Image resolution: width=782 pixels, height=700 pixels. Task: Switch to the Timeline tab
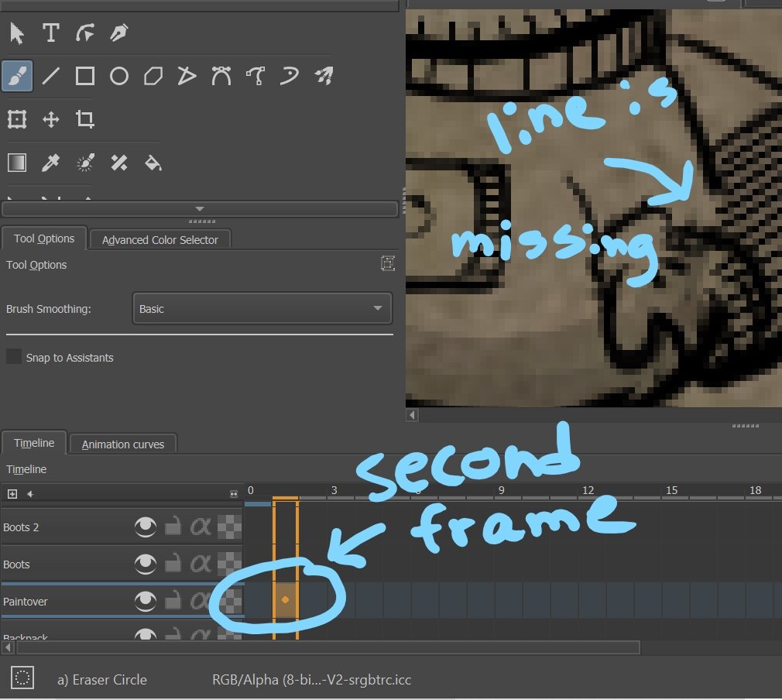pyautogui.click(x=34, y=443)
